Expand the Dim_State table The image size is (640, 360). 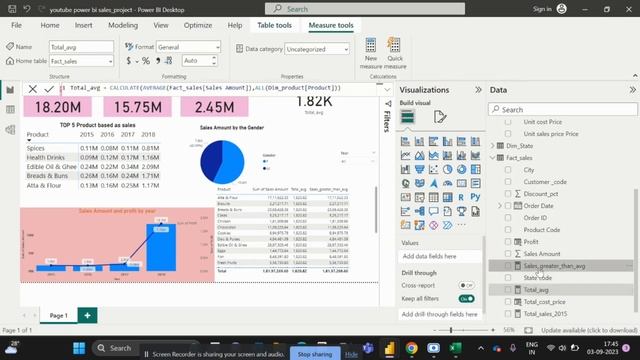(493, 146)
